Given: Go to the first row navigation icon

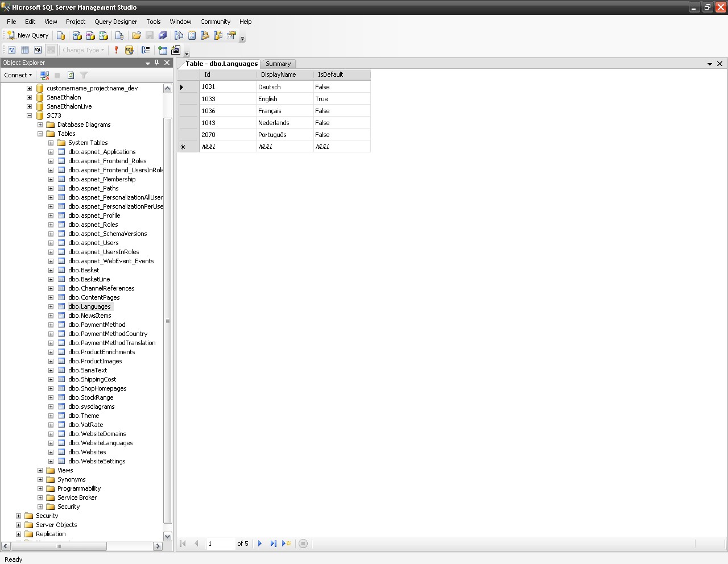Looking at the screenshot, I should click(183, 544).
